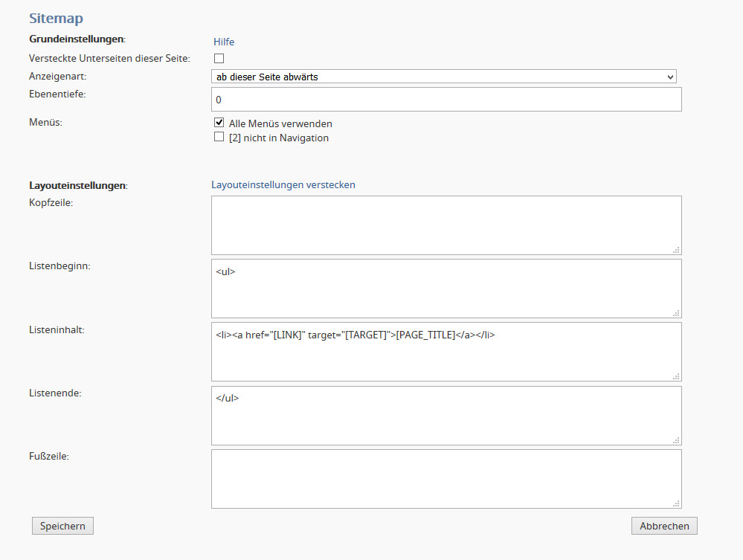Cancel with the Abbrechen button
The image size is (743, 560).
[x=664, y=526]
